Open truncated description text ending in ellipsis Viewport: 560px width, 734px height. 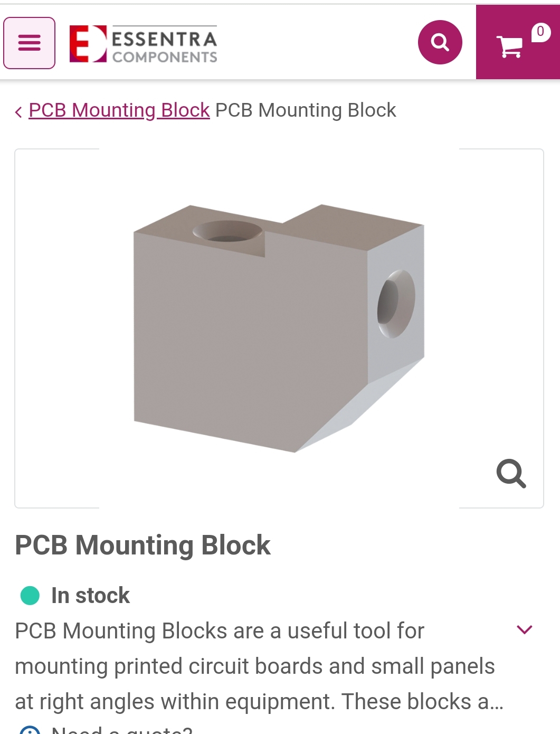259,666
